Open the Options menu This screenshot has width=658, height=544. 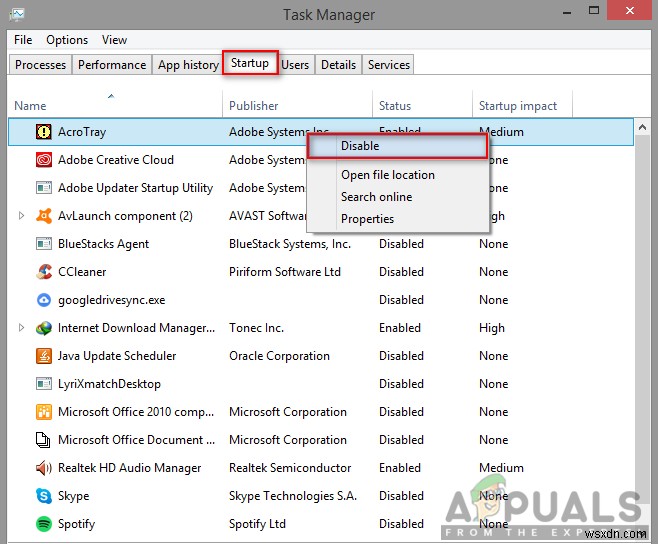pyautogui.click(x=67, y=40)
